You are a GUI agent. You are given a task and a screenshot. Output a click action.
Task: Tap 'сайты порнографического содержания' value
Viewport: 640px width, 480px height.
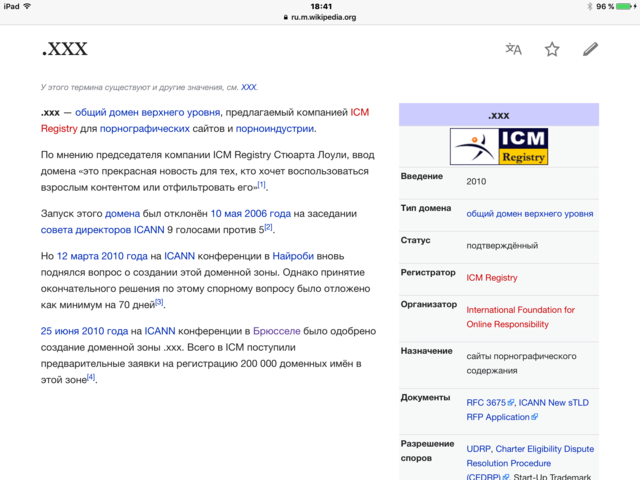point(521,363)
